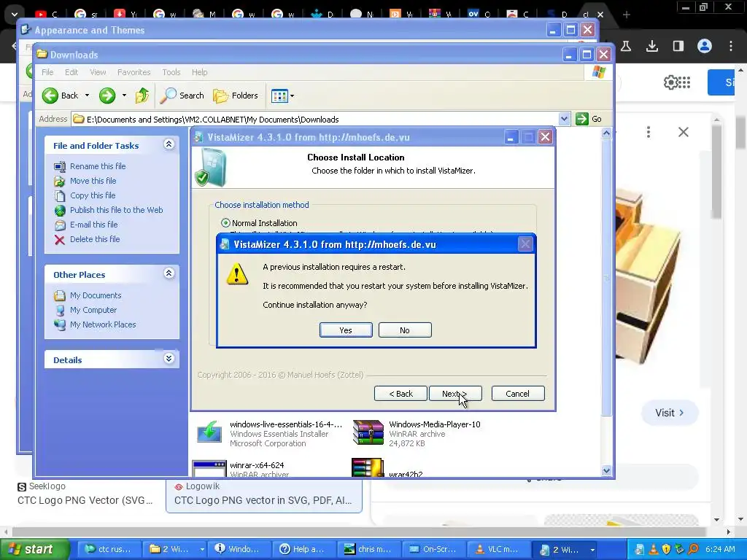Click the Go button next to the address bar

589,119
